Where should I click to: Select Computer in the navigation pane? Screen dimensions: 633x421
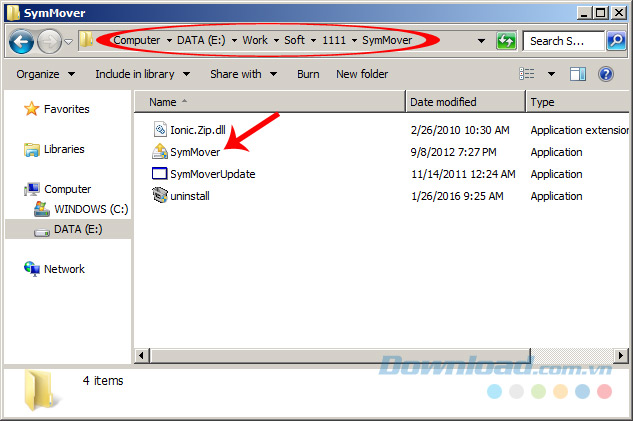(x=67, y=189)
